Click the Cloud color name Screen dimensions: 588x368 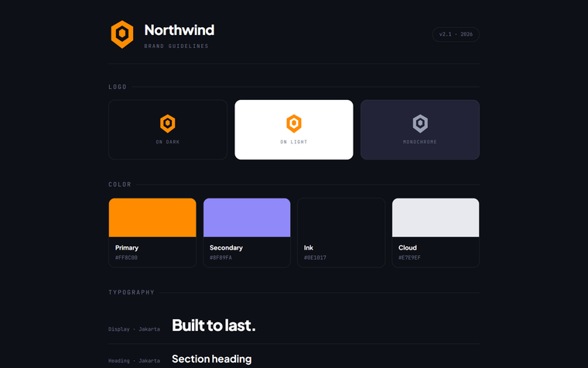(x=408, y=248)
